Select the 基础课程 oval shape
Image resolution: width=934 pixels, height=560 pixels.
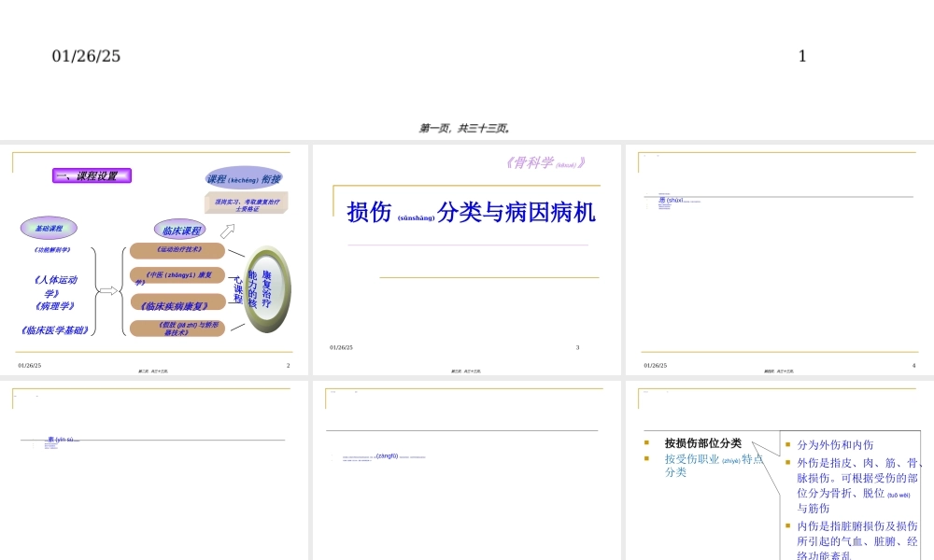pyautogui.click(x=49, y=228)
